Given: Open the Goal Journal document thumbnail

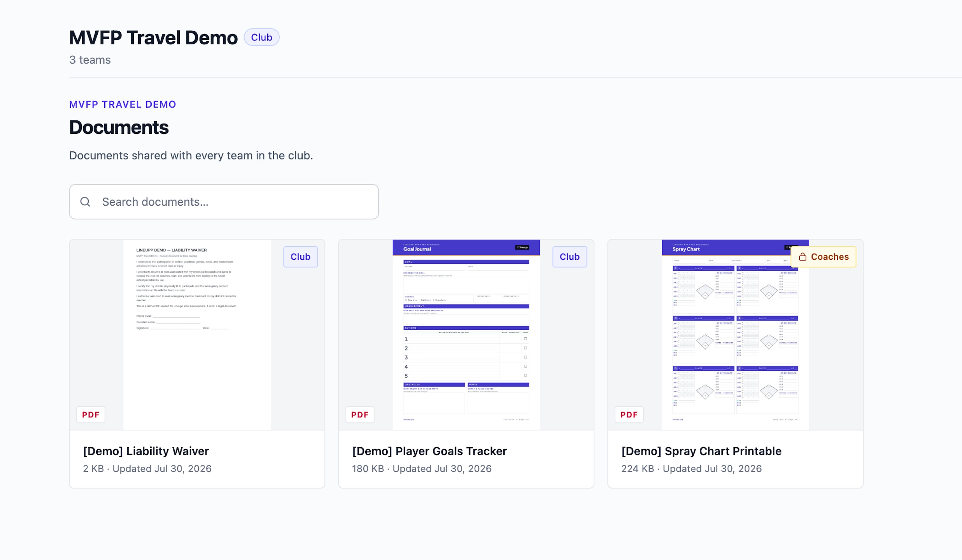Looking at the screenshot, I should (466, 335).
